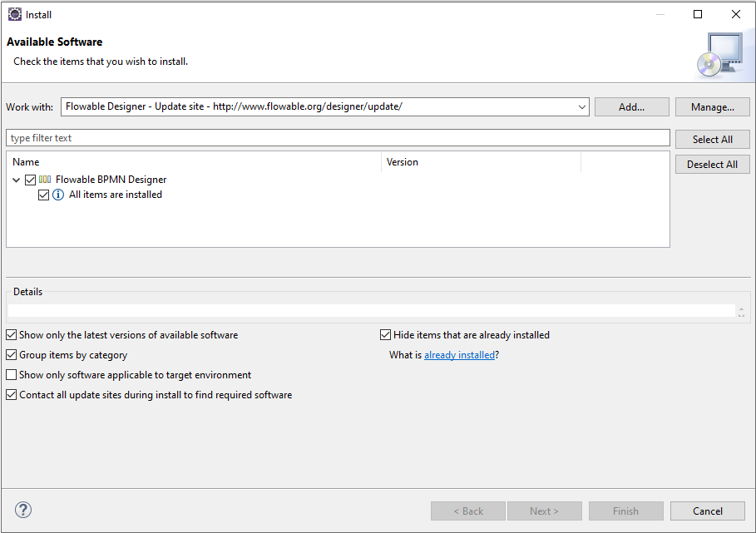Click the Version column header
This screenshot has height=533, width=756.
(x=482, y=162)
